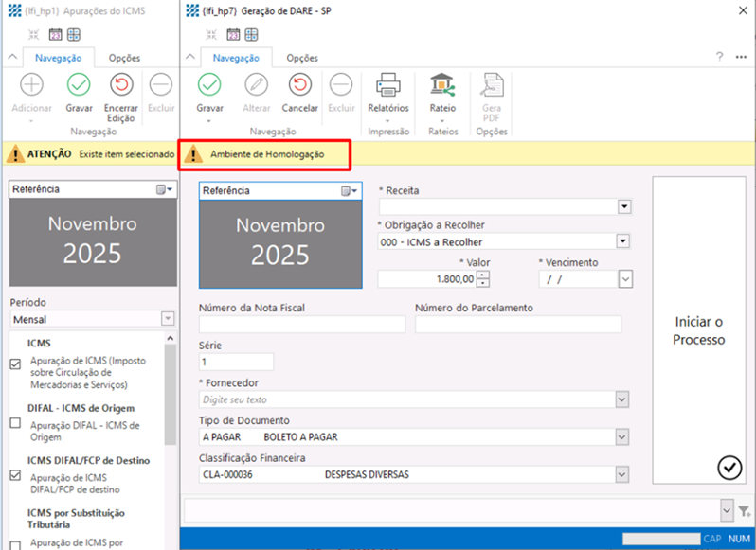Viewport: 756px width, 550px height.
Task: Open Obrigação a Recolher dropdown
Action: [x=623, y=241]
